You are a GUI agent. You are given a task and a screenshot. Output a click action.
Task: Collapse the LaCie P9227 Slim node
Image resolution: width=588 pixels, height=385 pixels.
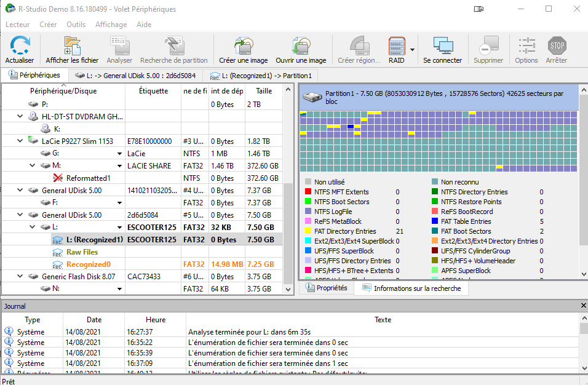tap(20, 141)
